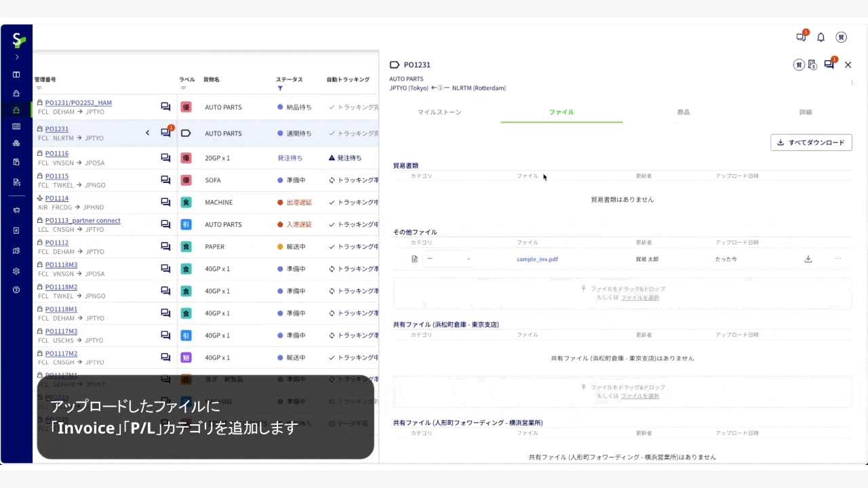
Task: Filter the 管理番号 column
Action: point(39,88)
